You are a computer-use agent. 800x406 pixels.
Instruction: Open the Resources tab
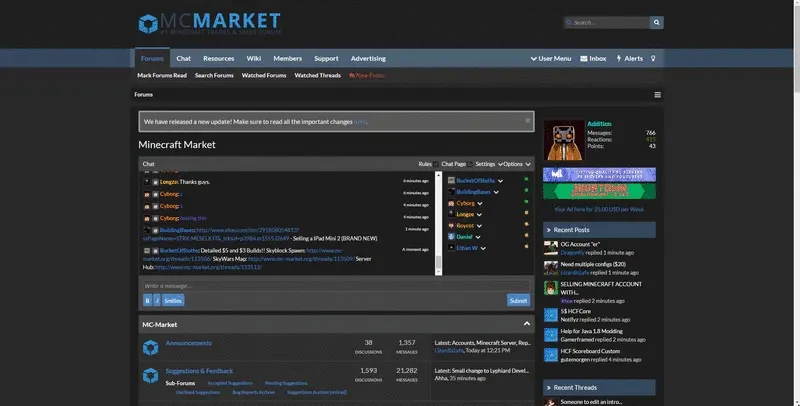click(218, 59)
